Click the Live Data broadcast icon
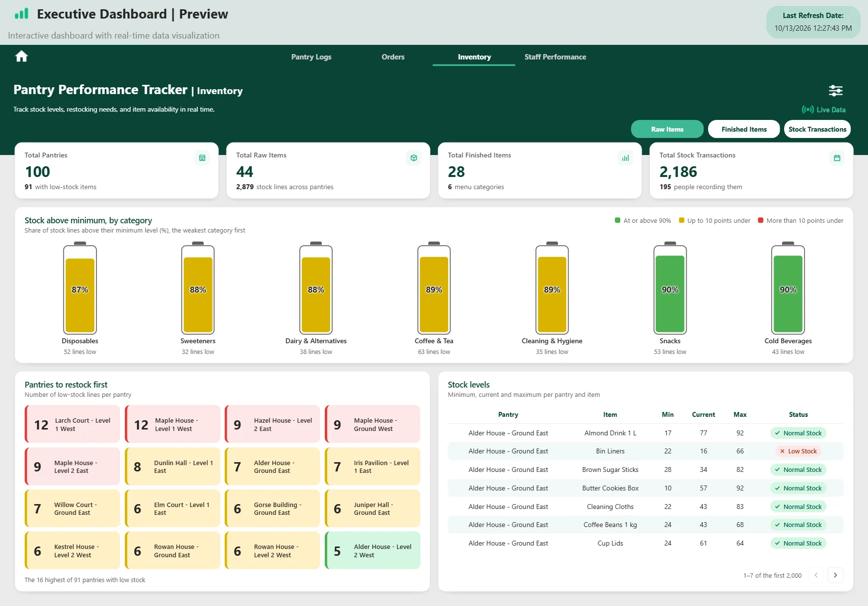Image resolution: width=868 pixels, height=606 pixels. tap(808, 110)
